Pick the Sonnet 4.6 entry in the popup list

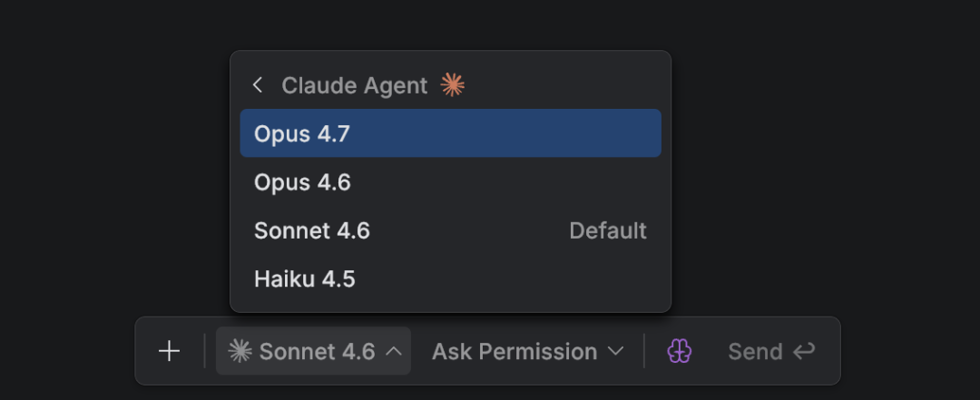(312, 230)
